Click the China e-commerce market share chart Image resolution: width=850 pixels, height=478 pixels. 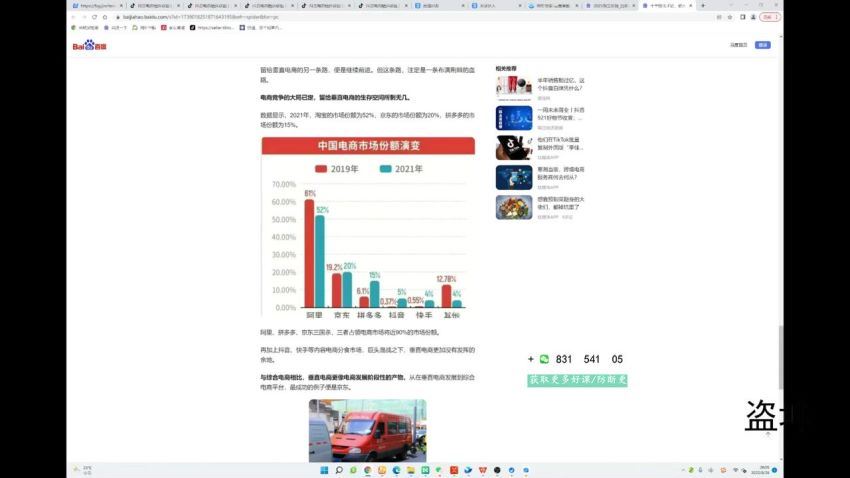[368, 228]
